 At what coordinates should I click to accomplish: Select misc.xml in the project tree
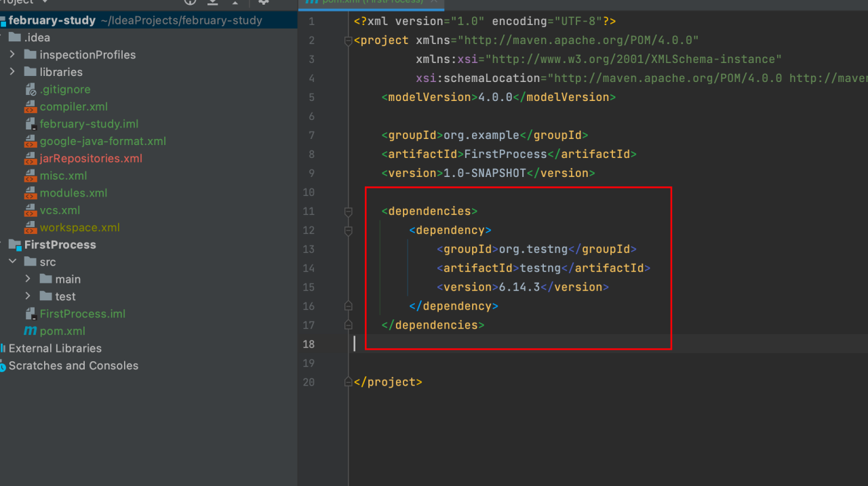point(63,176)
